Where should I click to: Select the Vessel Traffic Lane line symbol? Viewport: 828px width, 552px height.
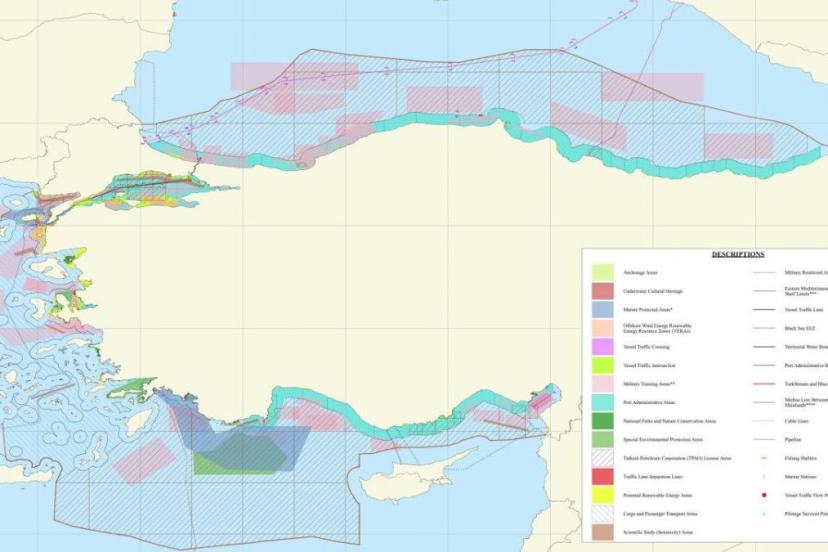(x=764, y=310)
